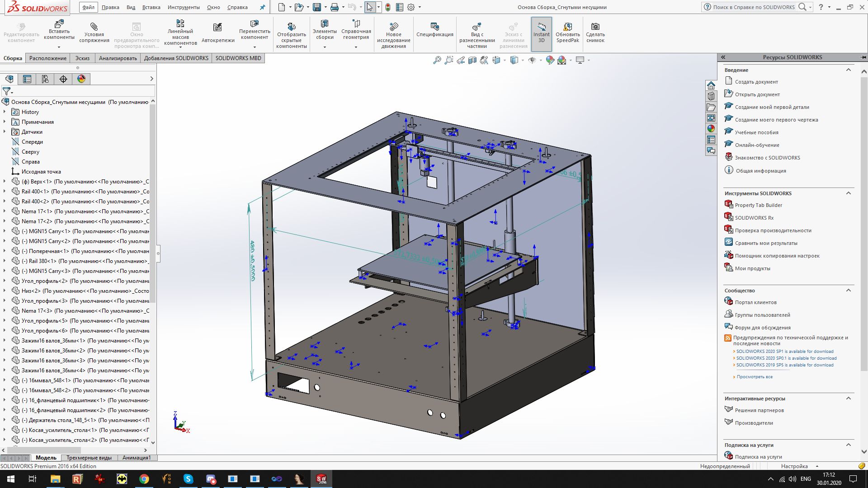868x488 pixels.
Task: Expand the Датчики tree node
Action: (5, 131)
